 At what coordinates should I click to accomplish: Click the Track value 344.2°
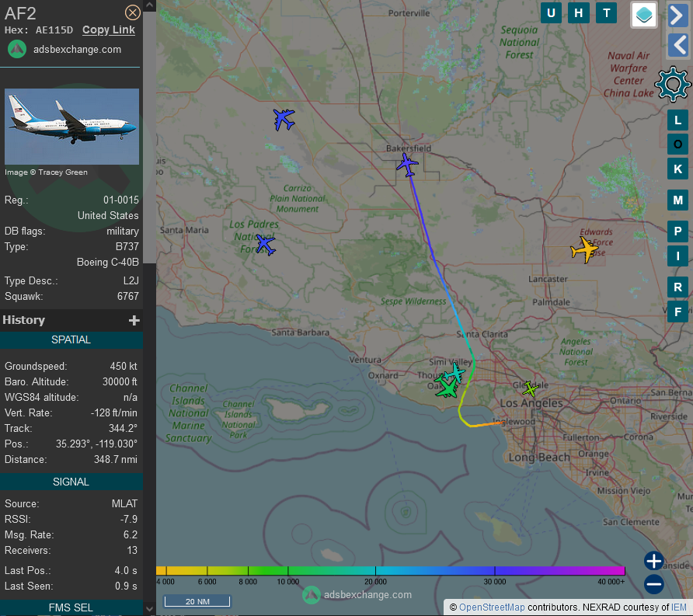pos(123,428)
